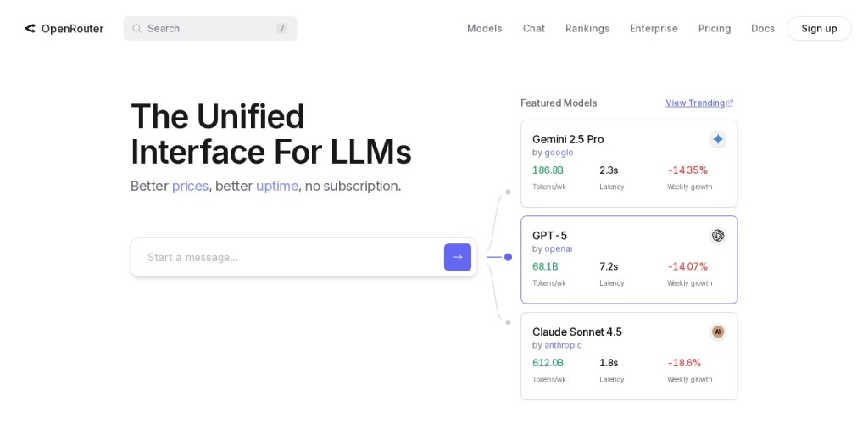The height and width of the screenshot is (424, 868).
Task: Open the Models menu item
Action: (x=484, y=29)
